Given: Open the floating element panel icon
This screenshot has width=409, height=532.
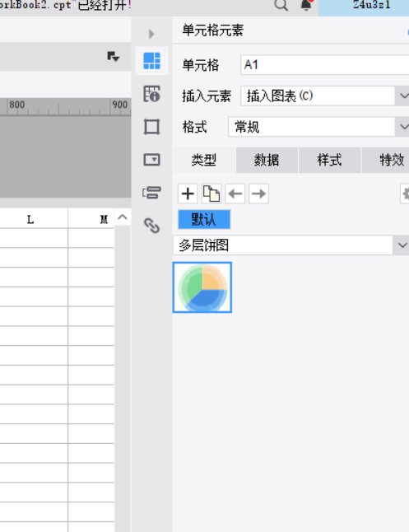Looking at the screenshot, I should [151, 127].
